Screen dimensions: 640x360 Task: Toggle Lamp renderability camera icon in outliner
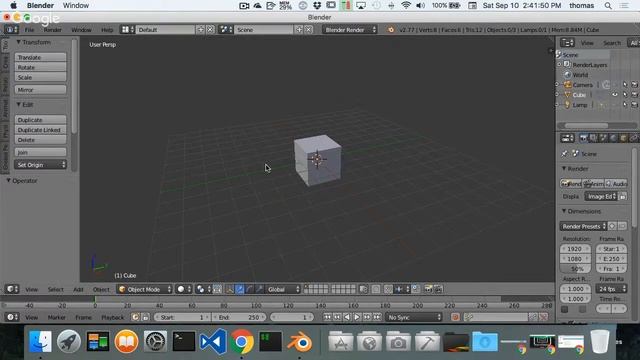(634, 105)
